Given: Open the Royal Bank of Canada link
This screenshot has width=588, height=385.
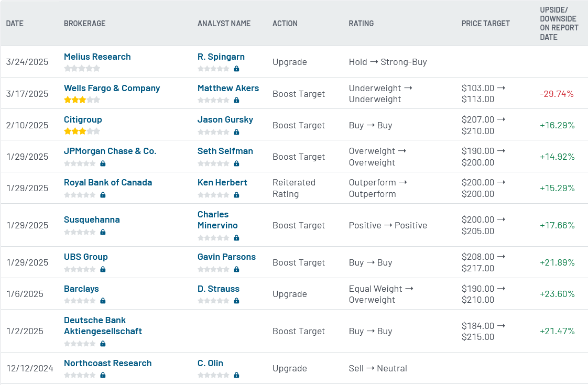Looking at the screenshot, I should 107,183.
